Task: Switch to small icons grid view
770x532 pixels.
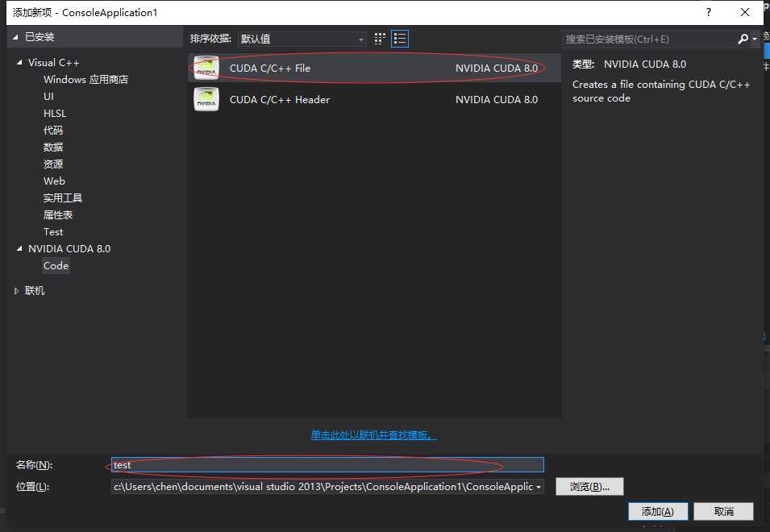Action: (x=380, y=39)
